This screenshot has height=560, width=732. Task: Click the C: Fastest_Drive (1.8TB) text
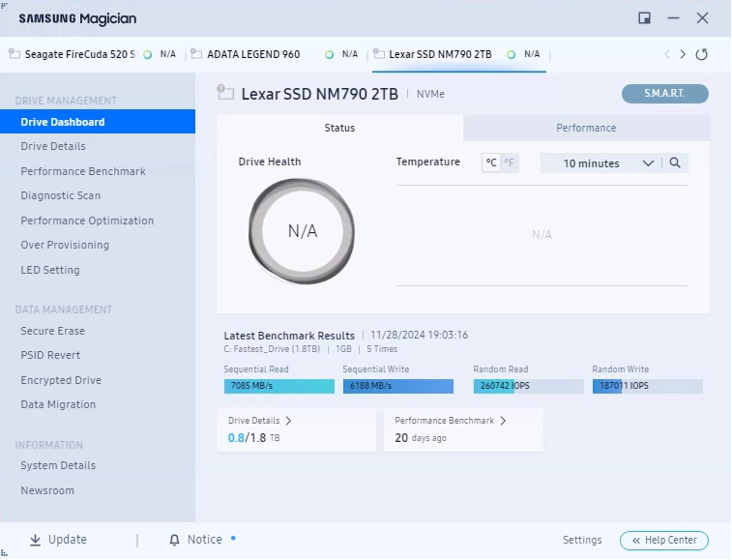pos(272,349)
